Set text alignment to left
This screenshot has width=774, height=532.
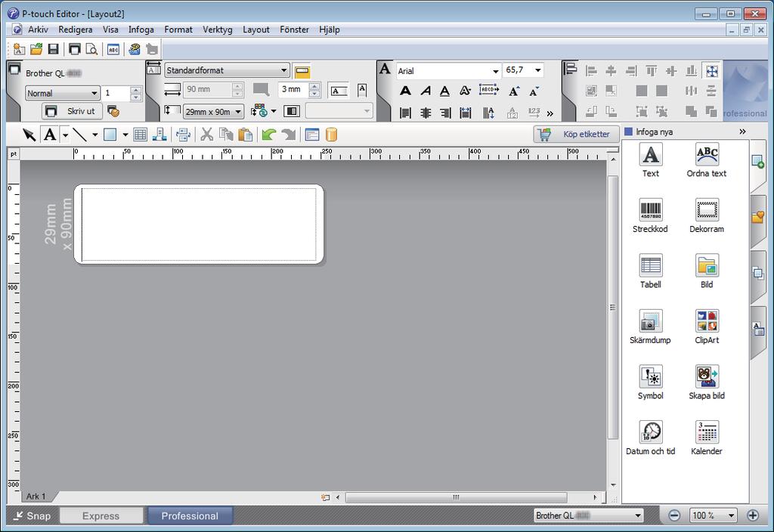tap(405, 113)
